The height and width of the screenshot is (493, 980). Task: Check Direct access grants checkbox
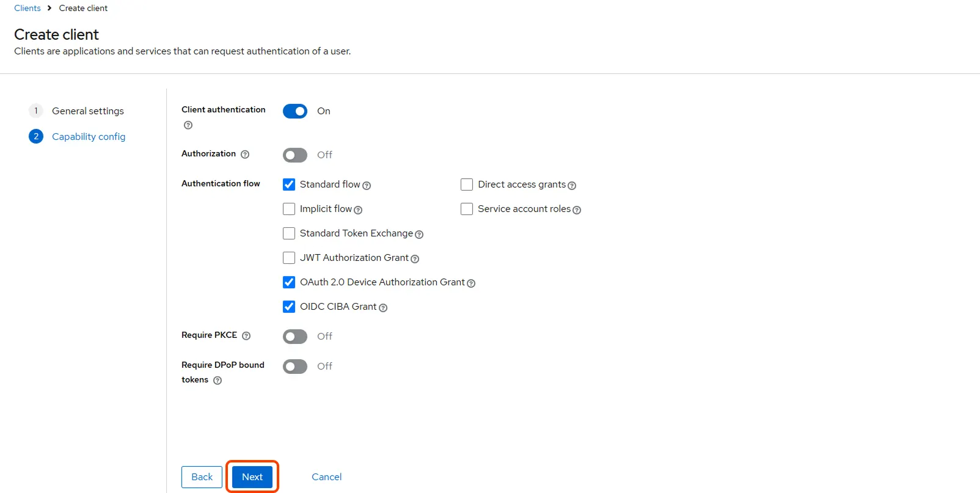coord(467,184)
